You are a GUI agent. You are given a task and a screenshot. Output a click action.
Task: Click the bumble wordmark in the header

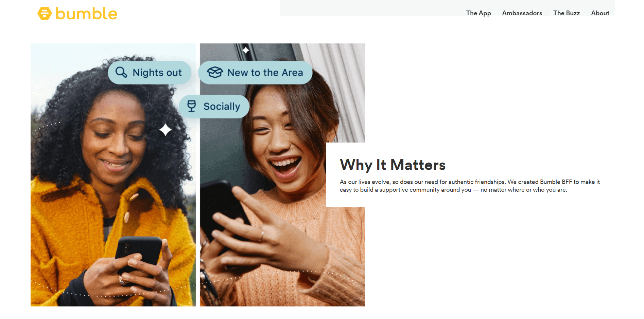(86, 14)
